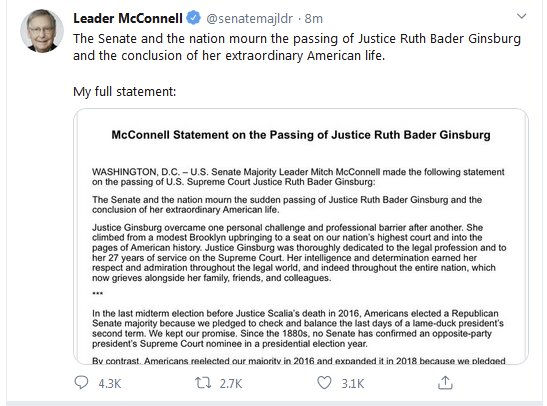This screenshot has height=406, width=547.
Task: Click the cut-off 'By contrast' line at image bottom
Action: (299, 360)
